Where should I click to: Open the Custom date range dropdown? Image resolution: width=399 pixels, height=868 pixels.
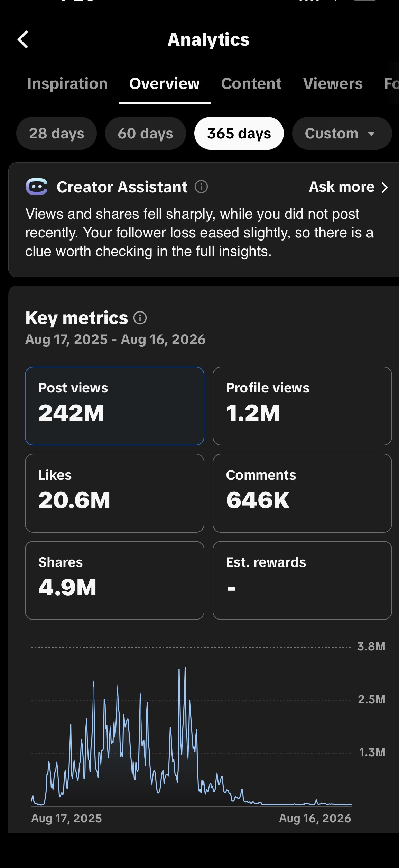point(342,133)
